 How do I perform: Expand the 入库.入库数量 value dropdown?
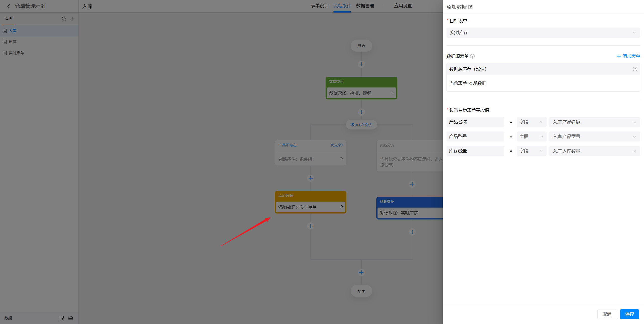click(x=594, y=151)
